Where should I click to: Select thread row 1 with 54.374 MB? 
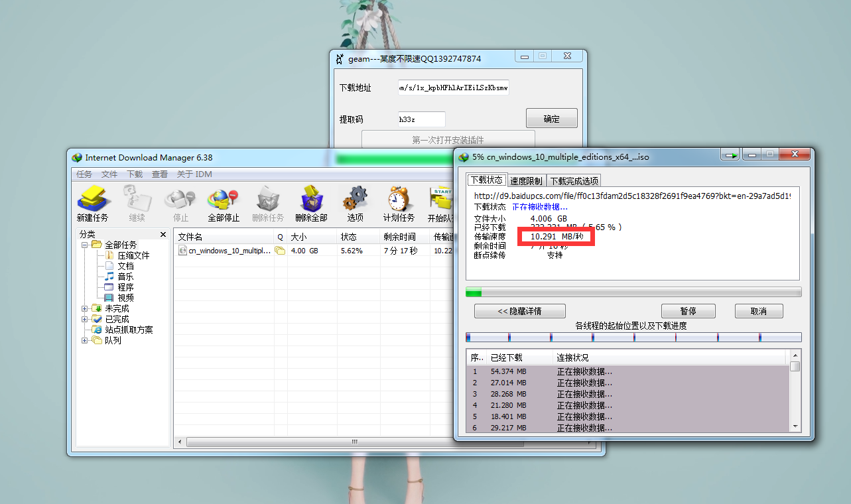[x=628, y=371]
